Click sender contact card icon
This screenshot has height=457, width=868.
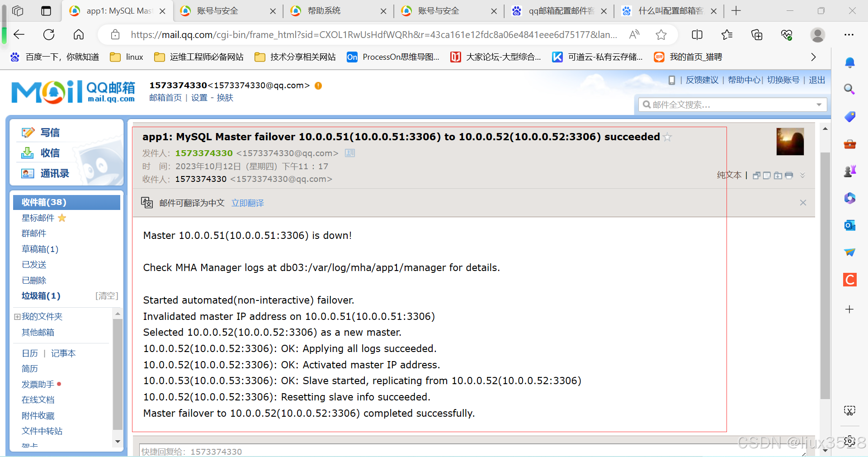click(350, 153)
